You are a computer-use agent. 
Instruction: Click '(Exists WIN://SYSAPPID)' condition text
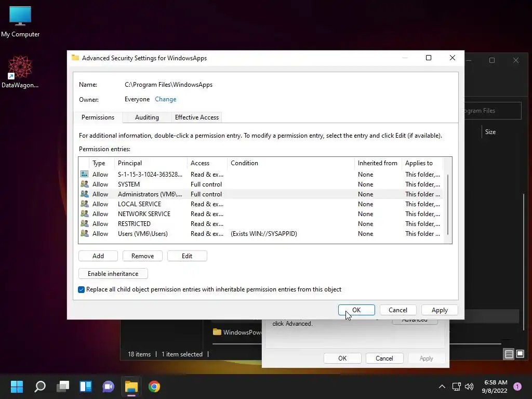tap(264, 233)
